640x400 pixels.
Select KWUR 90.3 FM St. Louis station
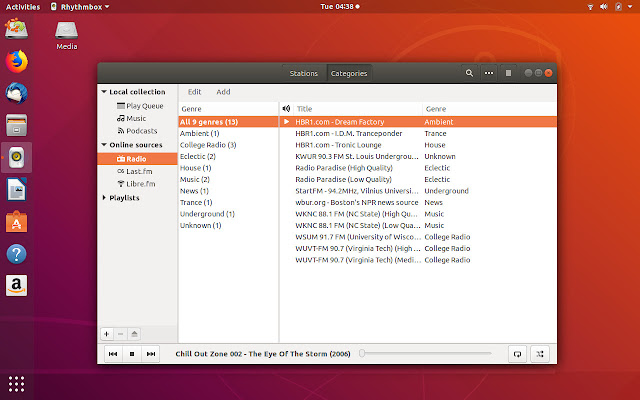point(418,156)
